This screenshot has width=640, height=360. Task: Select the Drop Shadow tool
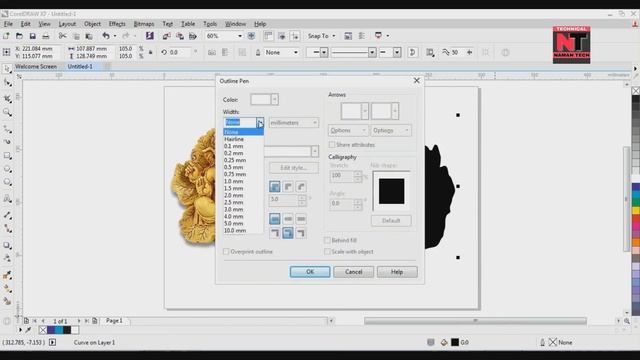(7, 245)
